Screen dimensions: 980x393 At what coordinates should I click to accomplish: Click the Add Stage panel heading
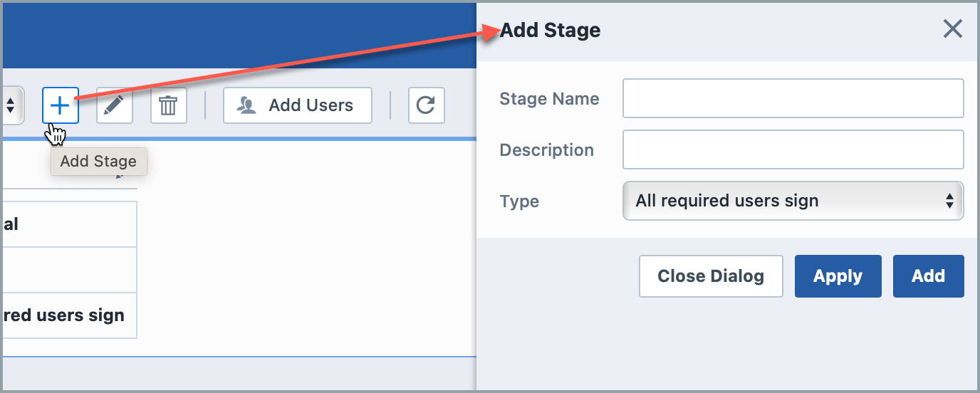[x=550, y=30]
